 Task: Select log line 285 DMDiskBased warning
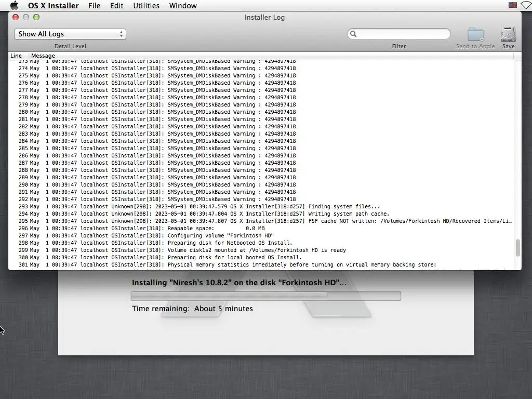point(261,148)
